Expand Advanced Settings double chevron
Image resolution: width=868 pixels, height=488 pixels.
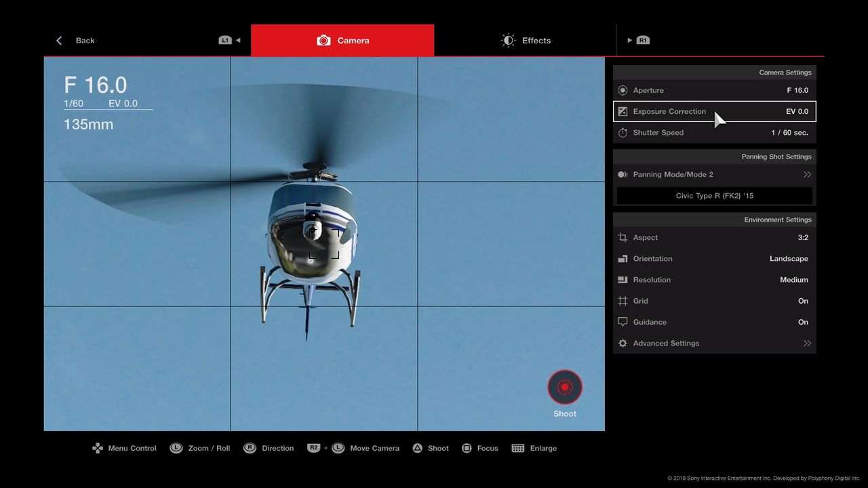tap(807, 344)
